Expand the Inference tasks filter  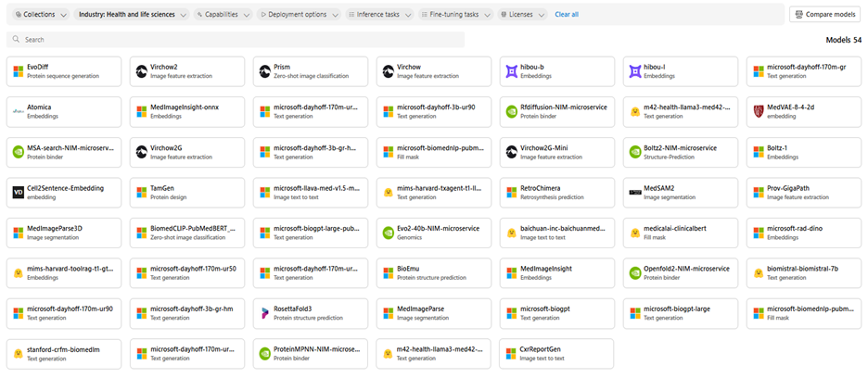[x=380, y=15]
